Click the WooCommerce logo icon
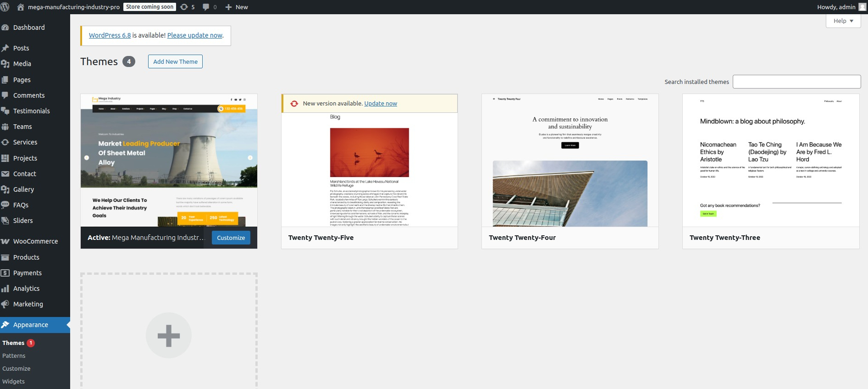868x389 pixels. [6, 241]
